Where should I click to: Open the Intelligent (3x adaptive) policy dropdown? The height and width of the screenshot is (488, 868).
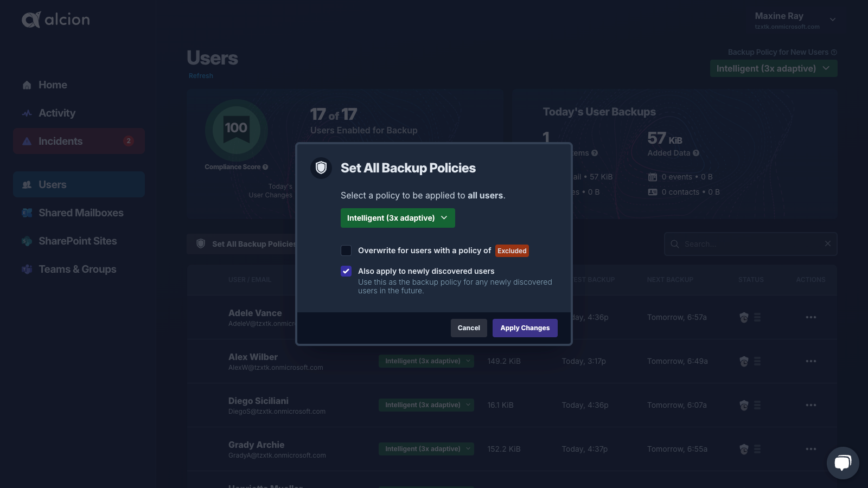click(x=398, y=218)
